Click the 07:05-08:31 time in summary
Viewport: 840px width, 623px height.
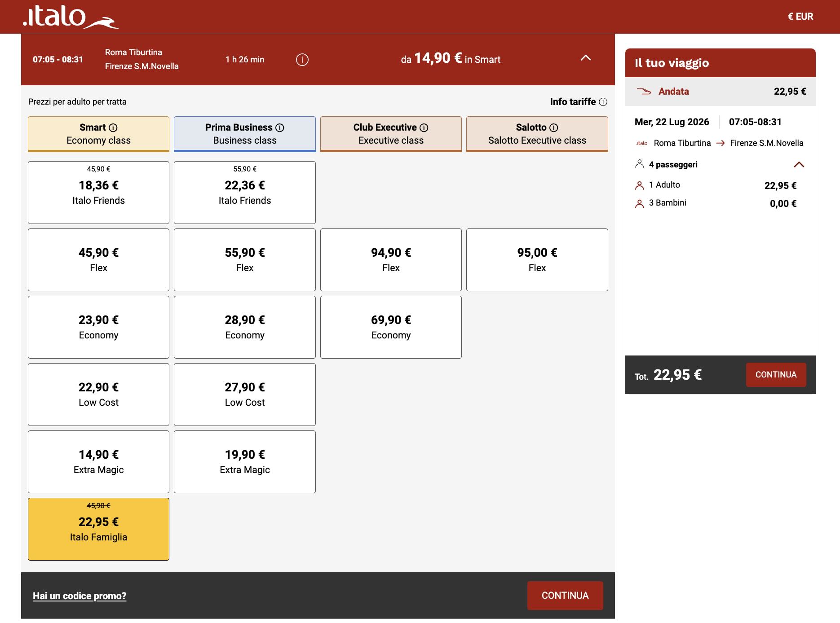(756, 122)
